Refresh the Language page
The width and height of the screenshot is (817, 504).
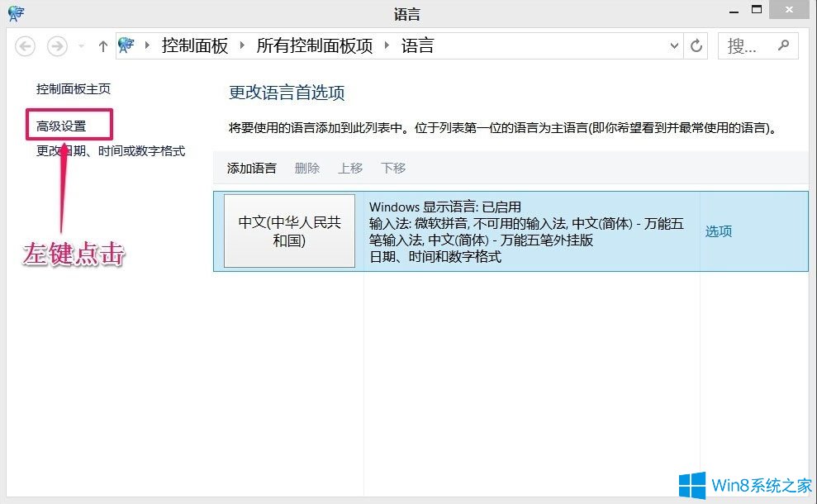click(696, 46)
